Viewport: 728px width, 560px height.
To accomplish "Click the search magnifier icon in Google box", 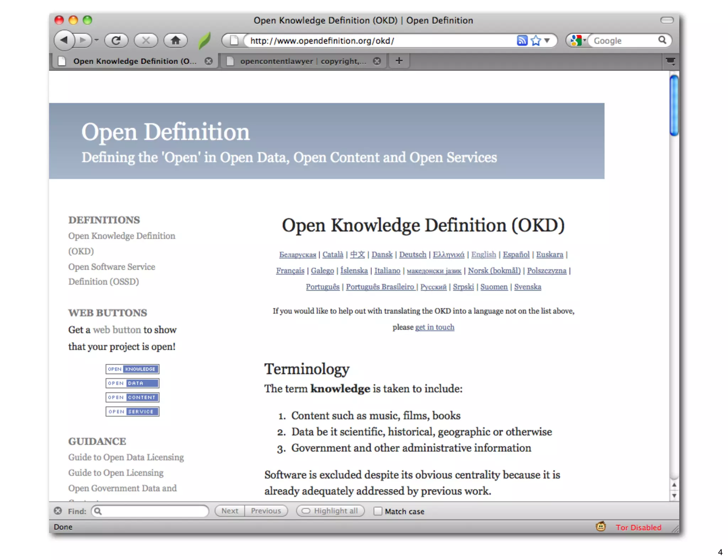I will click(662, 40).
